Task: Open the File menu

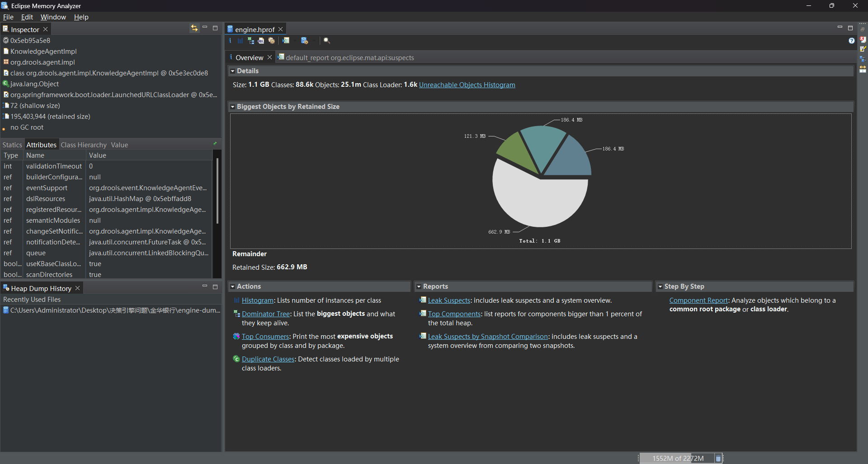Action: [8, 17]
